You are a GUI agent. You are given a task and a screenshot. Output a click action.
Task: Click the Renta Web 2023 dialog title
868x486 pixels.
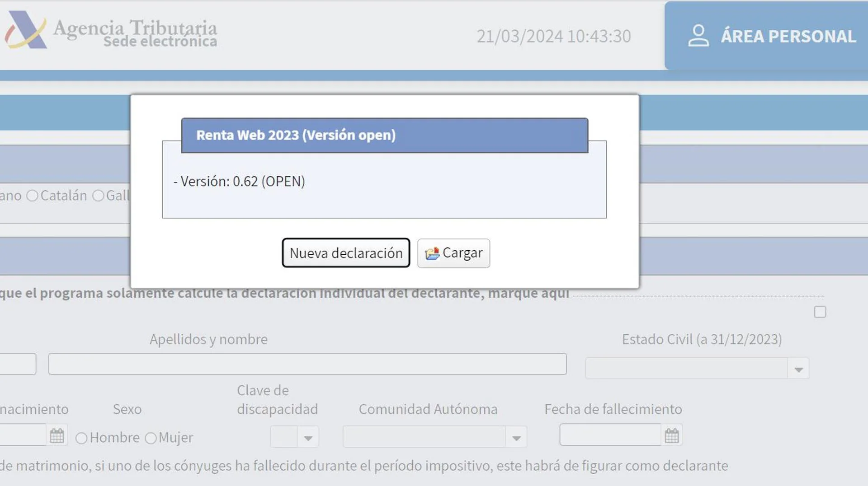[x=296, y=135]
